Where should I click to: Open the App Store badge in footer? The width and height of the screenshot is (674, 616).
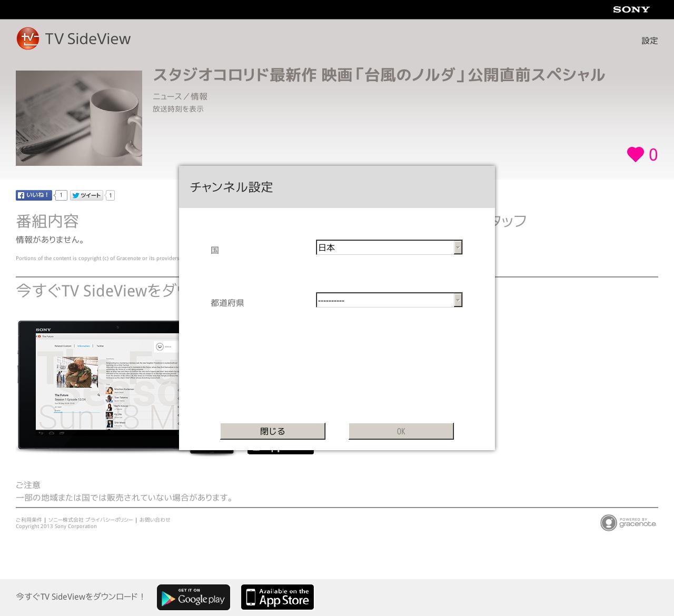pyautogui.click(x=277, y=597)
